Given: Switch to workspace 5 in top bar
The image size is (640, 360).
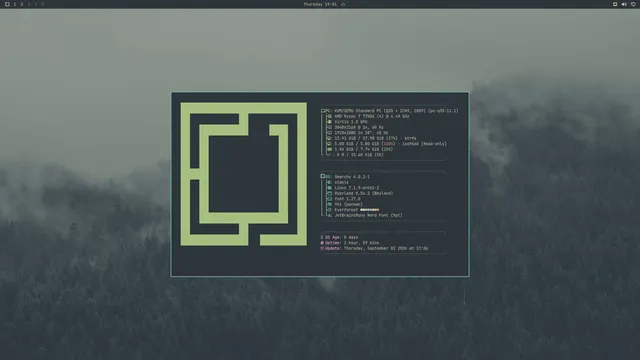Looking at the screenshot, I should coord(42,4).
